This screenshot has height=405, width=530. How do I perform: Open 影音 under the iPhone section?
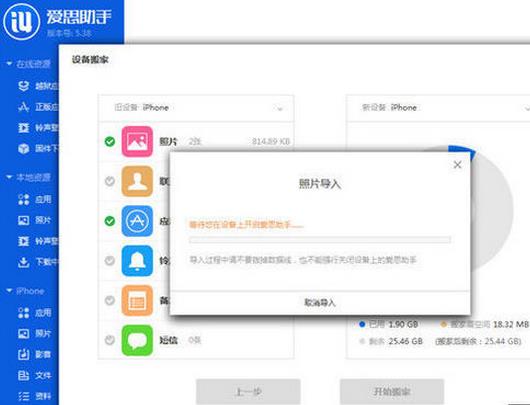click(34, 354)
